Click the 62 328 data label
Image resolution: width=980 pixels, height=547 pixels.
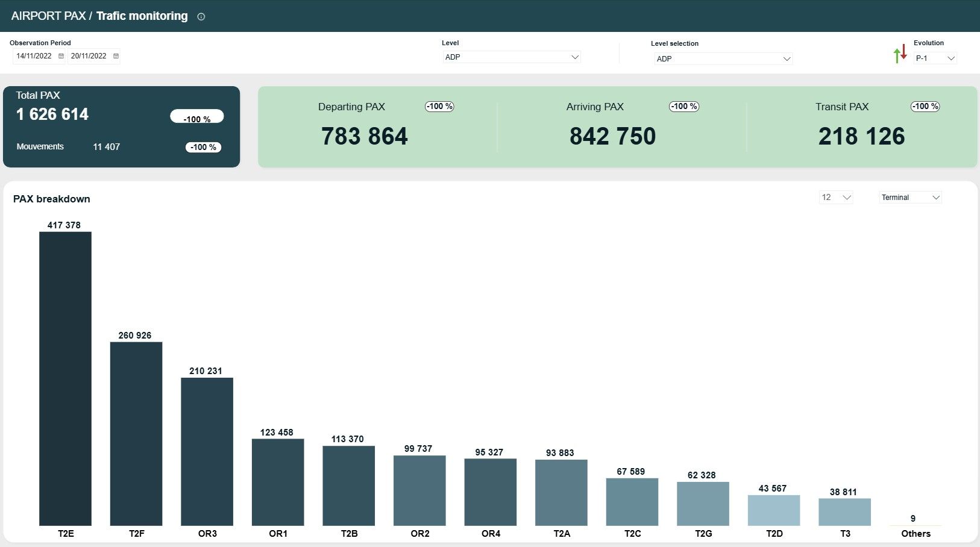pos(702,475)
